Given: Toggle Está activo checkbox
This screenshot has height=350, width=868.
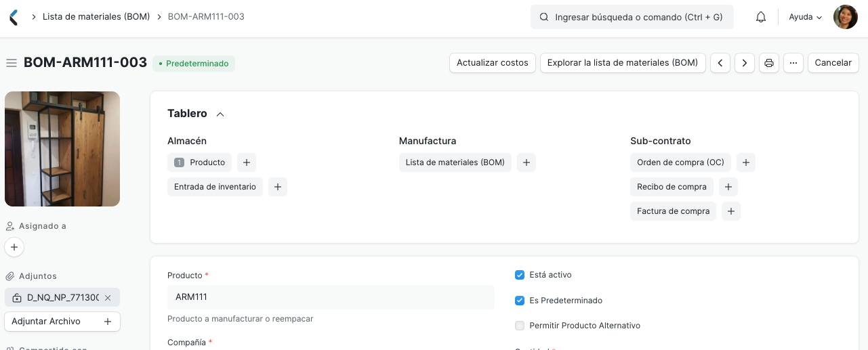Looking at the screenshot, I should [520, 275].
